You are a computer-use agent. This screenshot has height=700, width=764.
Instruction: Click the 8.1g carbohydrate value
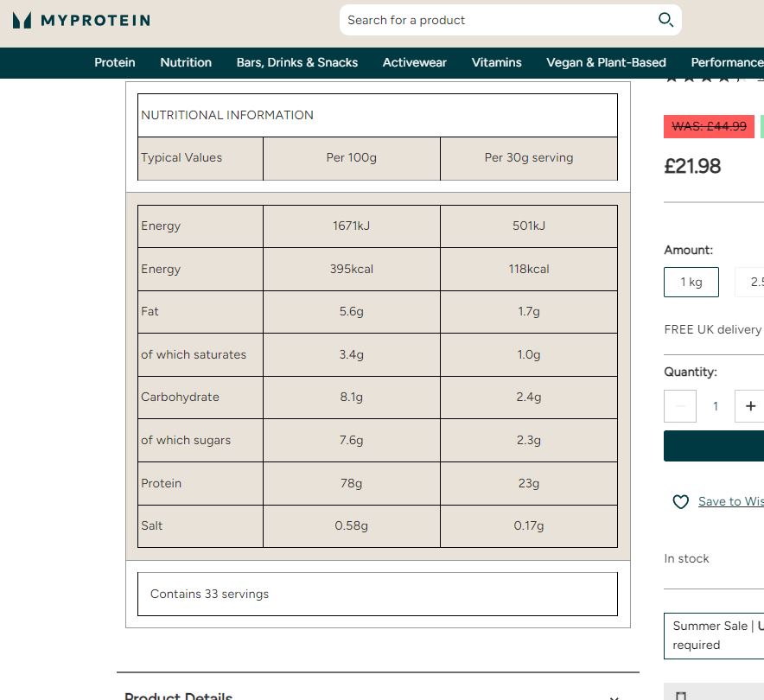pos(351,398)
